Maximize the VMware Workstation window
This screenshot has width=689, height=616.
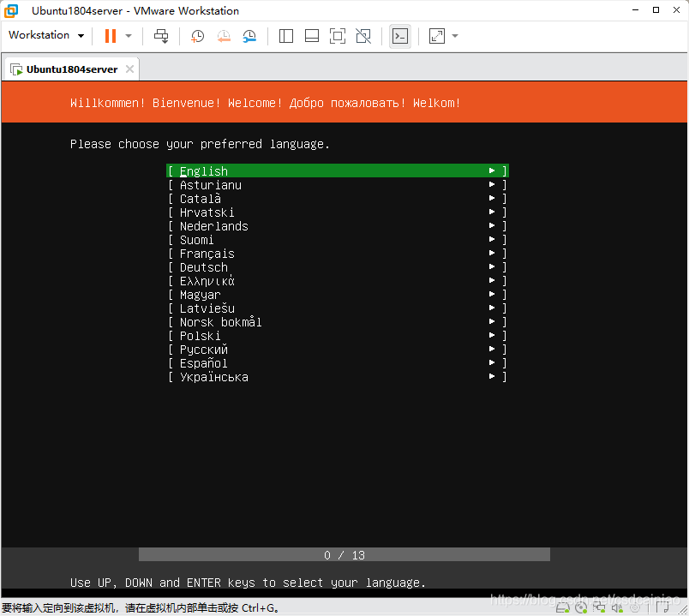656,10
